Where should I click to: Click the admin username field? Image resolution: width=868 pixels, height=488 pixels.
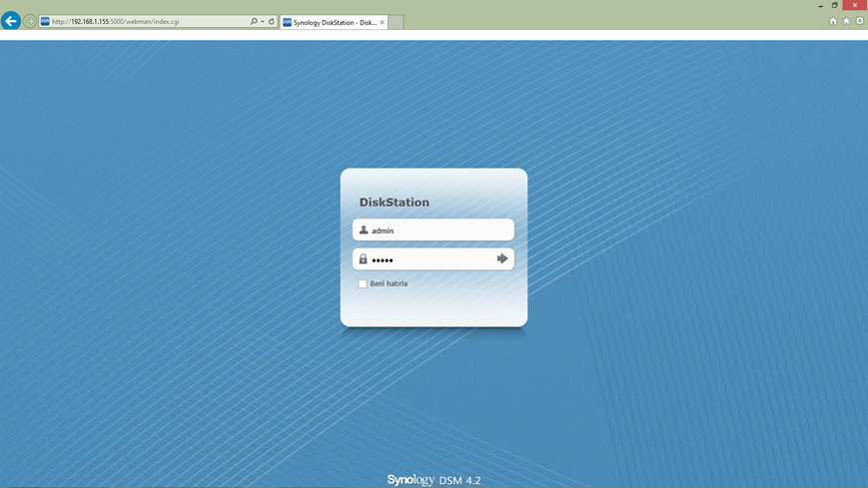434,231
